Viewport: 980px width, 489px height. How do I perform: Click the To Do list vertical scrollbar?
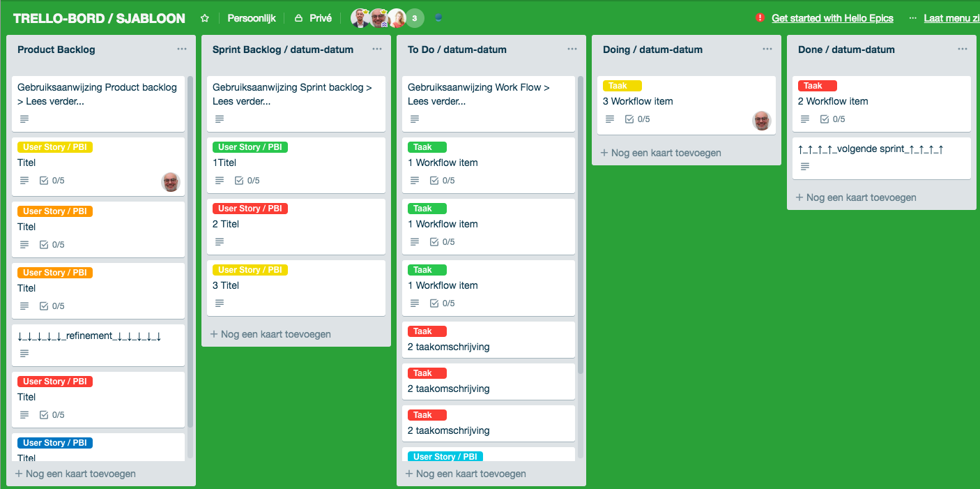580,230
